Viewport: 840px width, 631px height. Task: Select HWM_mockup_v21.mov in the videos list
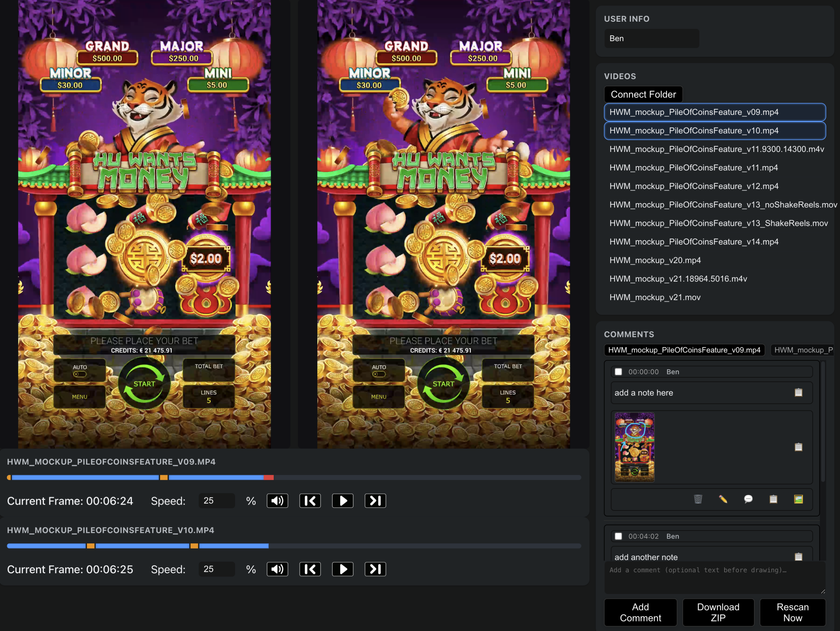pyautogui.click(x=715, y=297)
